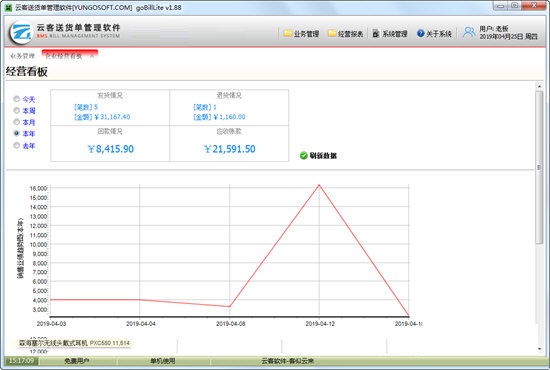The height and width of the screenshot is (370, 550).
Task: Click the 单机使用 status bar entry
Action: pyautogui.click(x=163, y=361)
